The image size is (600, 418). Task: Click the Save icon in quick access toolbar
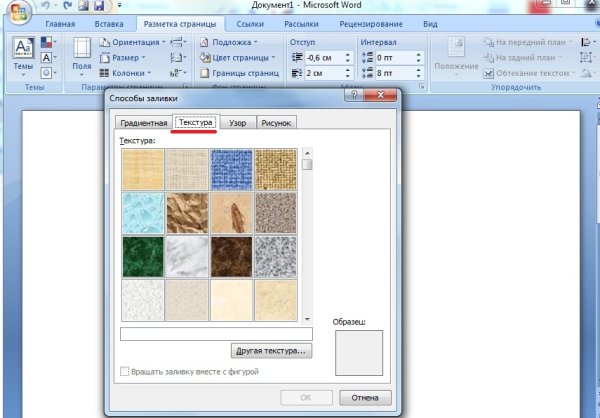pos(99,7)
